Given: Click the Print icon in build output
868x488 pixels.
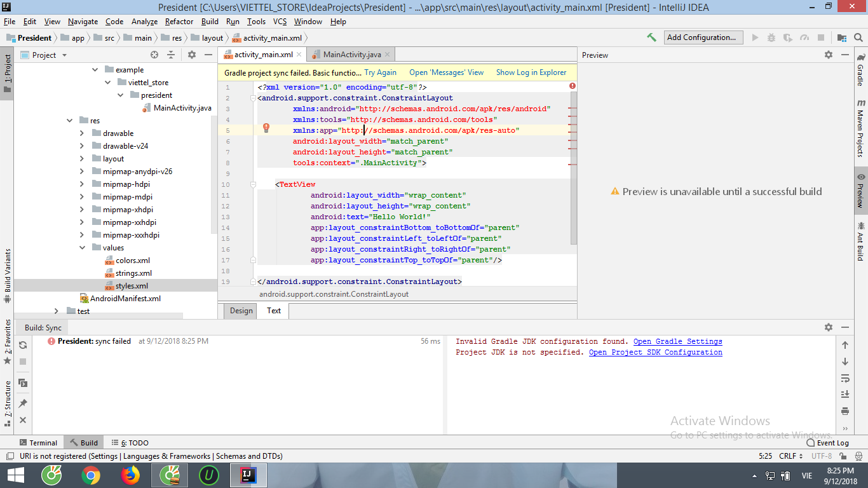Looking at the screenshot, I should click(845, 411).
